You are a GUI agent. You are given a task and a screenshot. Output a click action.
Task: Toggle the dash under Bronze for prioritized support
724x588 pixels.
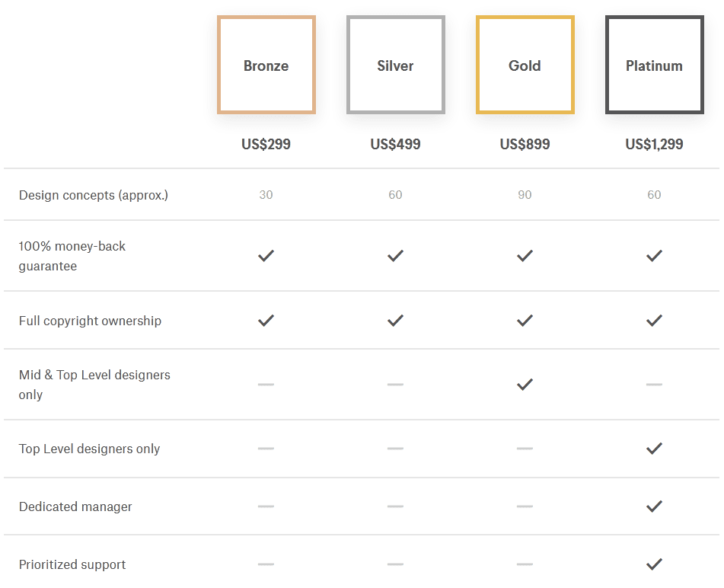point(266,564)
